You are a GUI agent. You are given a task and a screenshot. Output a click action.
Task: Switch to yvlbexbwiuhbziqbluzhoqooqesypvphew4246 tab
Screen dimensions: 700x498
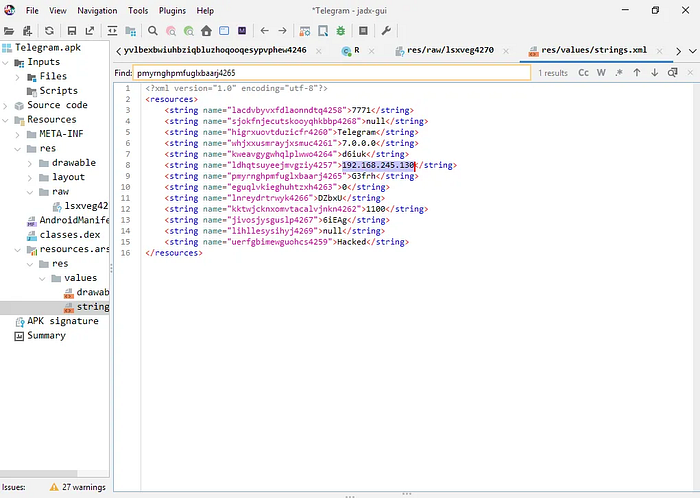[x=215, y=50]
